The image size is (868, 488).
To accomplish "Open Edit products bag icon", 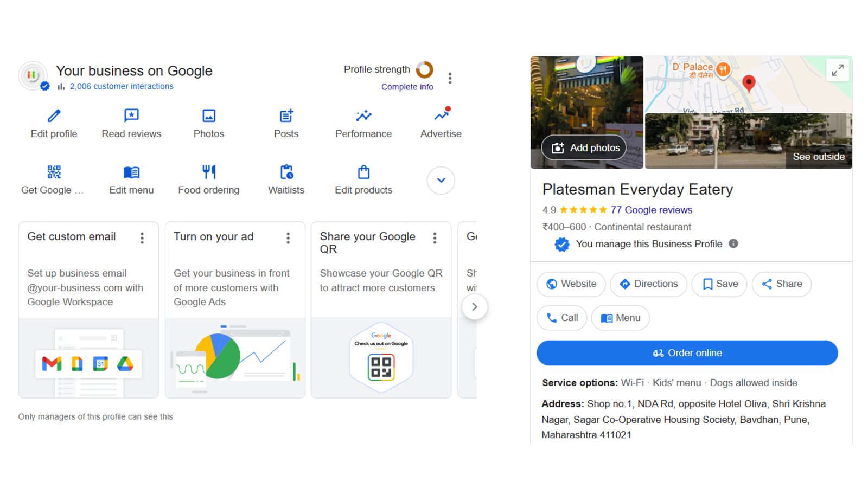I will 363,172.
